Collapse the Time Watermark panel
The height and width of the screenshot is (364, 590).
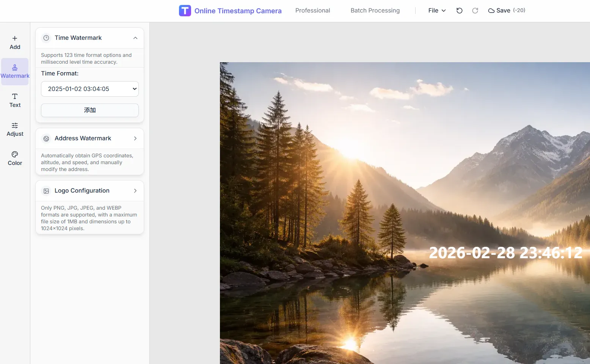pyautogui.click(x=135, y=38)
